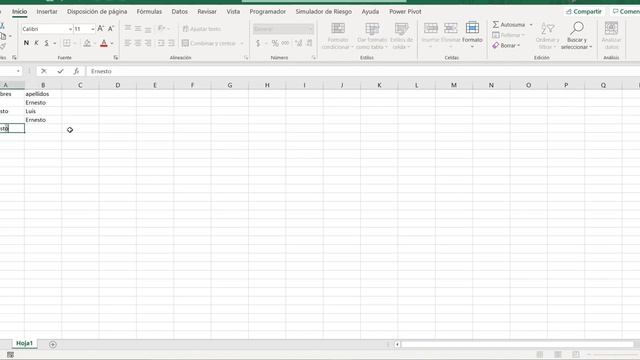The width and height of the screenshot is (640, 360).
Task: Switch to Disposición de página tab
Action: [x=97, y=11]
